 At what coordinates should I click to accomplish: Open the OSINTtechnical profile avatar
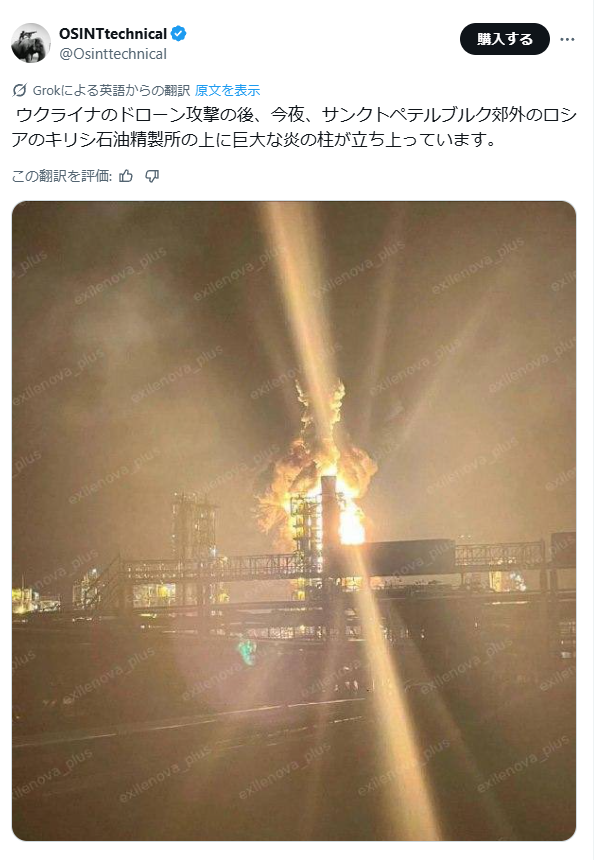pos(31,43)
